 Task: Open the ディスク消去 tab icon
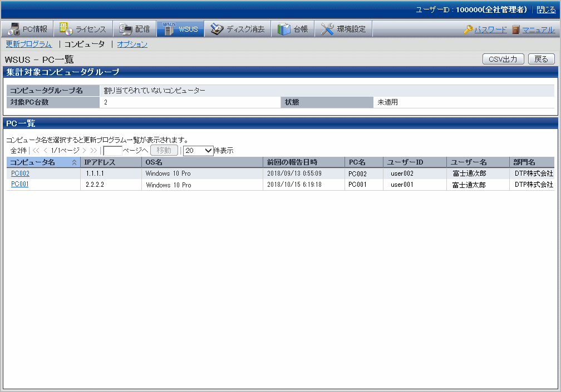217,29
